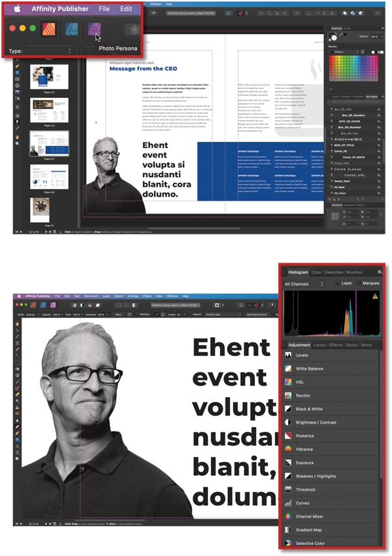Image resolution: width=392 pixels, height=556 pixels.
Task: Open the Colours palette dropdown
Action: pyautogui.click(x=344, y=52)
